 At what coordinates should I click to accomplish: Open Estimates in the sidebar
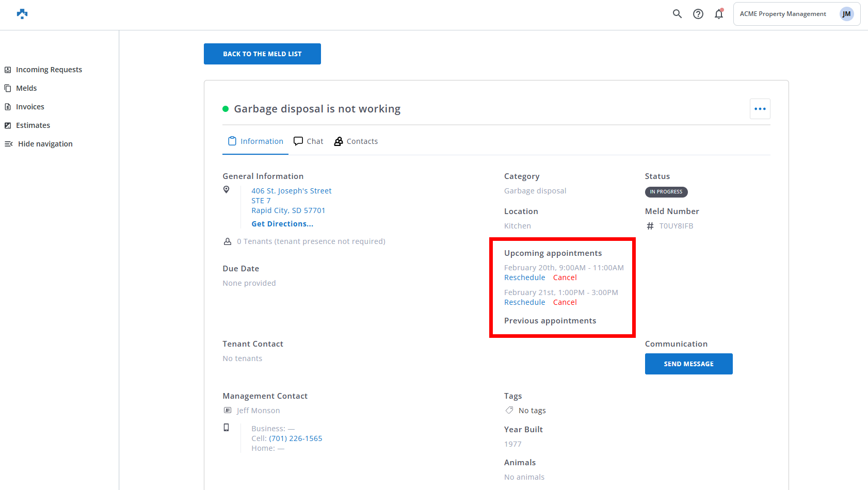point(33,125)
